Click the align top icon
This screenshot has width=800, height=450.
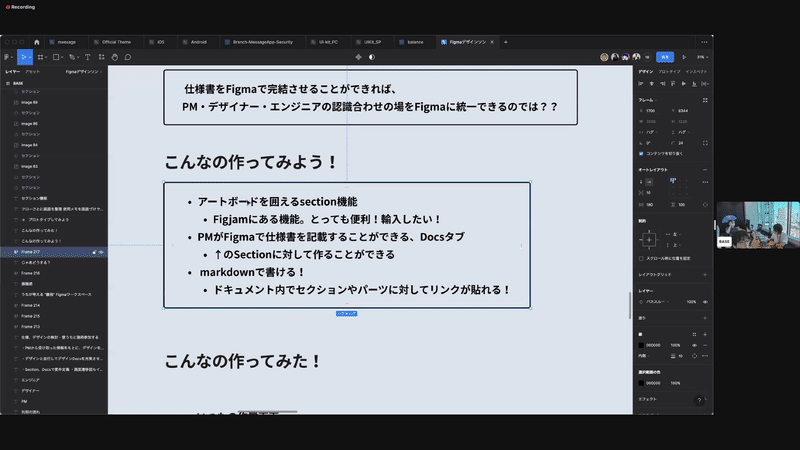pyautogui.click(x=673, y=84)
